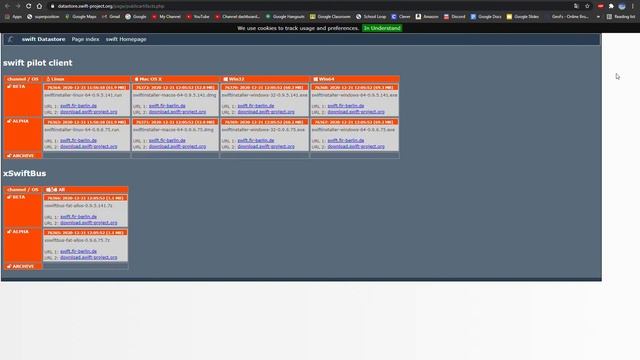The image size is (640, 360).
Task: Click the browser forward arrow
Action: [x=18, y=6]
